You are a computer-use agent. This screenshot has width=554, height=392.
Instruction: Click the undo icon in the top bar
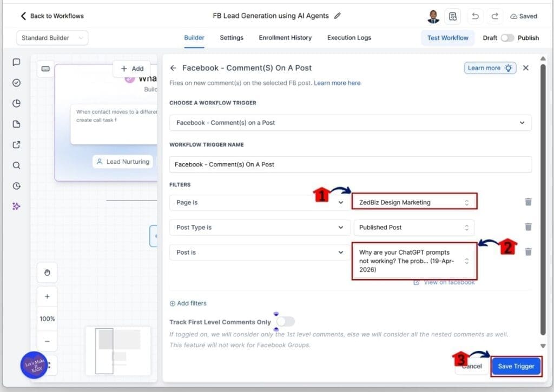click(475, 16)
